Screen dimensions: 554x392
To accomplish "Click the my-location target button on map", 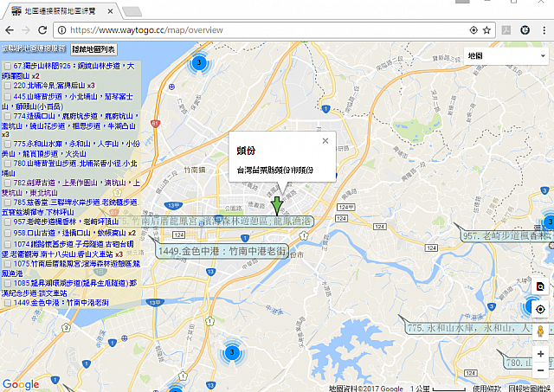I will click(x=540, y=310).
